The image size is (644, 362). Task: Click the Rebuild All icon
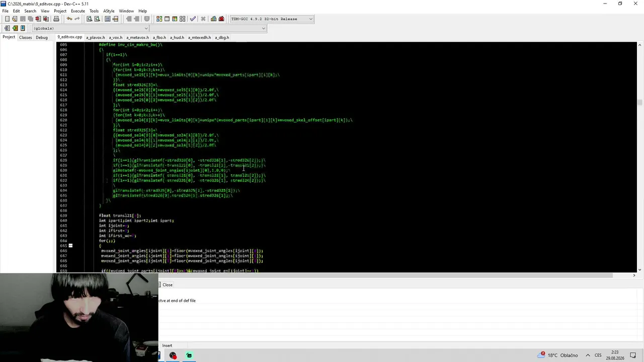point(183,19)
